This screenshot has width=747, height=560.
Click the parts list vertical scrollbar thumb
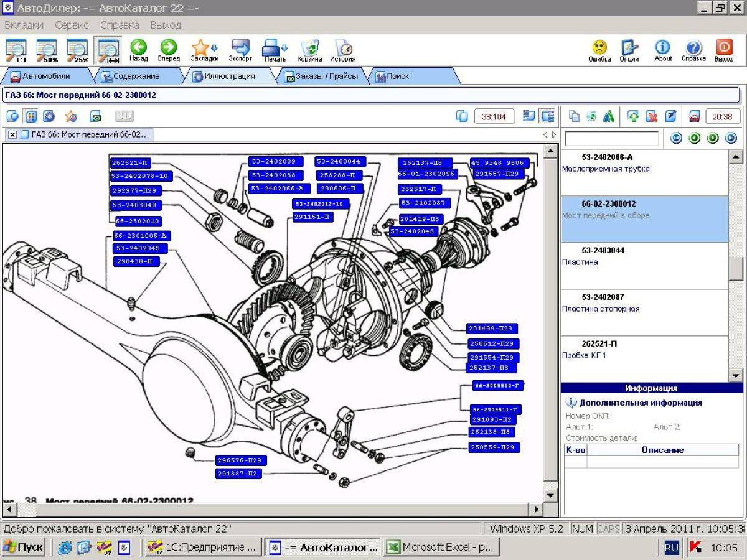736,269
